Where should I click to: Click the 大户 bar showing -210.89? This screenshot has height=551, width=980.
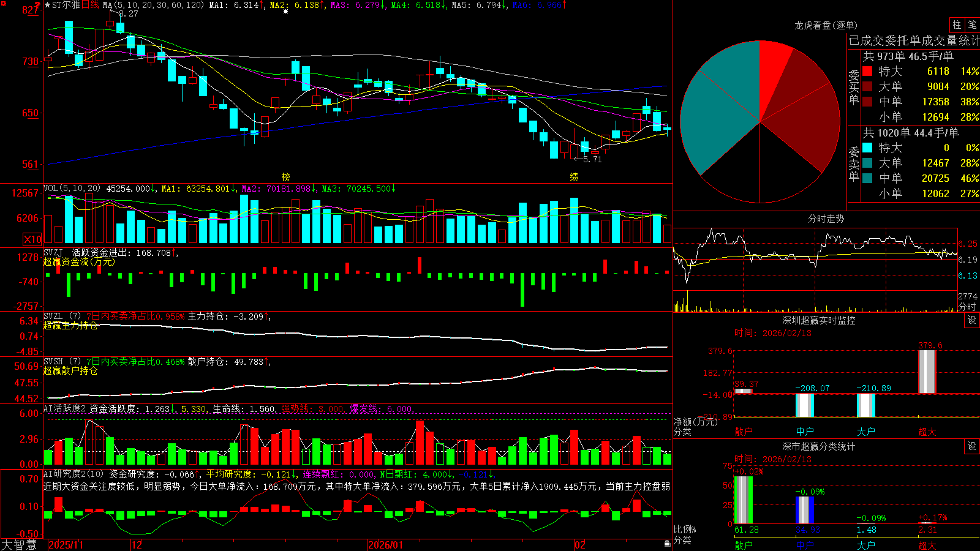click(866, 405)
